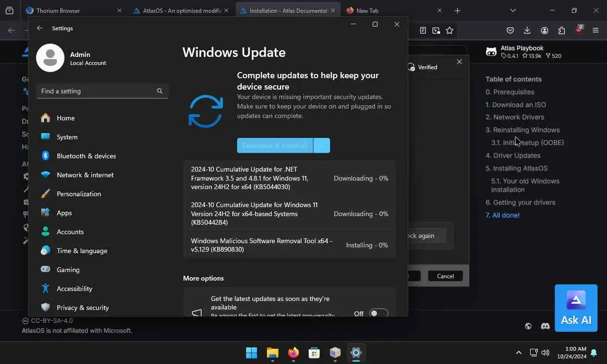Open the browser Extensions puzzle icon
The image size is (607, 364).
(561, 30)
